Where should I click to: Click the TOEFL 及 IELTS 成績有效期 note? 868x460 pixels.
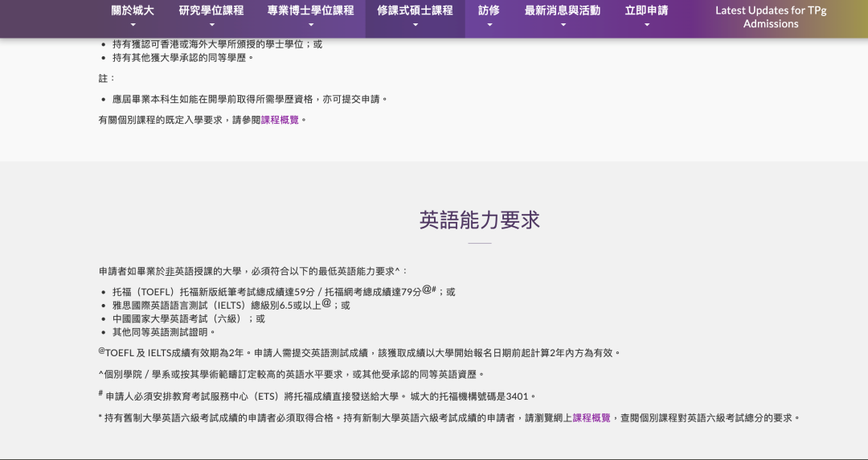tap(360, 352)
